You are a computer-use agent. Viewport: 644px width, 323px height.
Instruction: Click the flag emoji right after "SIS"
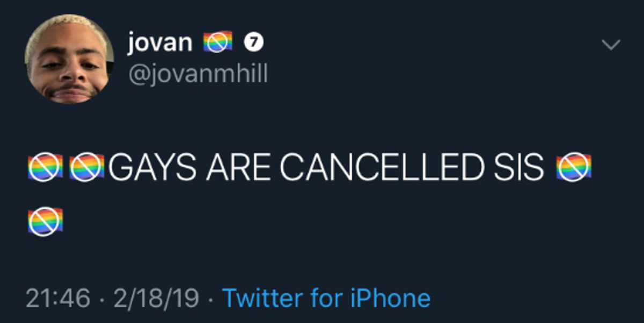574,168
